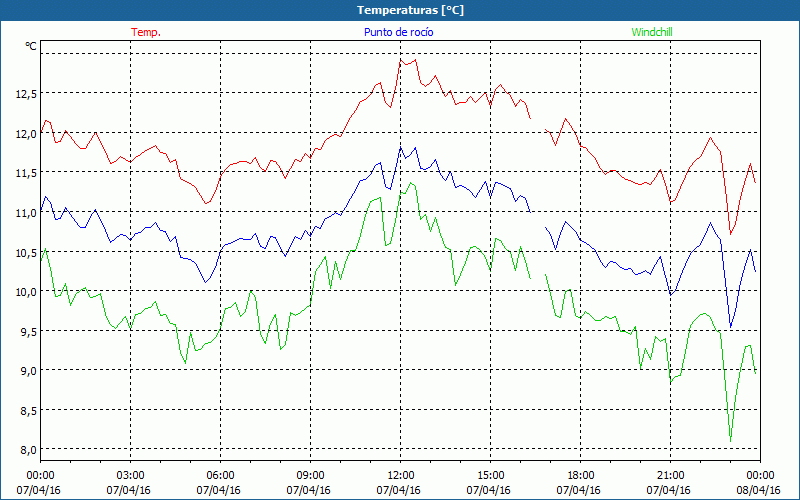Select the red Temp. legend label
Screen dimensions: 800x500
point(146,32)
